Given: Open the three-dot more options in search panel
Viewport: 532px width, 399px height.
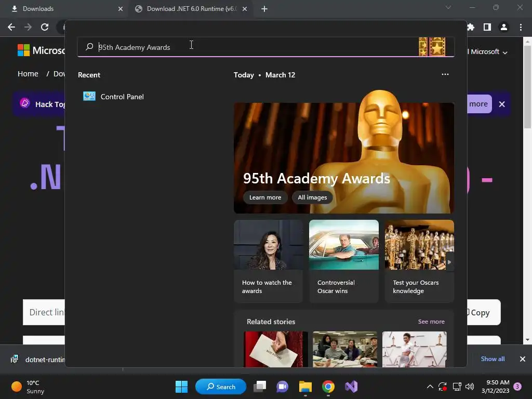Looking at the screenshot, I should (x=445, y=74).
